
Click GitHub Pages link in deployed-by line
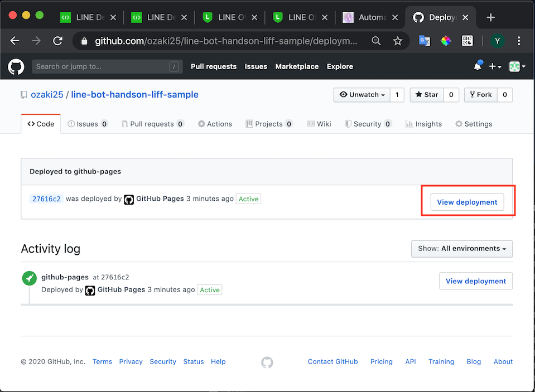pyautogui.click(x=160, y=199)
